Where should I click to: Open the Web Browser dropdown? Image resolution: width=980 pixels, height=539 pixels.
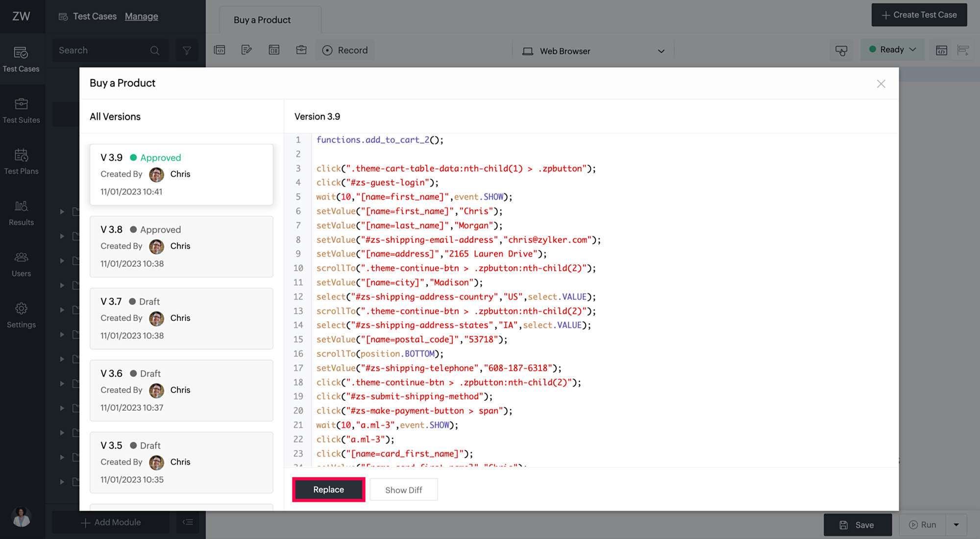(593, 51)
